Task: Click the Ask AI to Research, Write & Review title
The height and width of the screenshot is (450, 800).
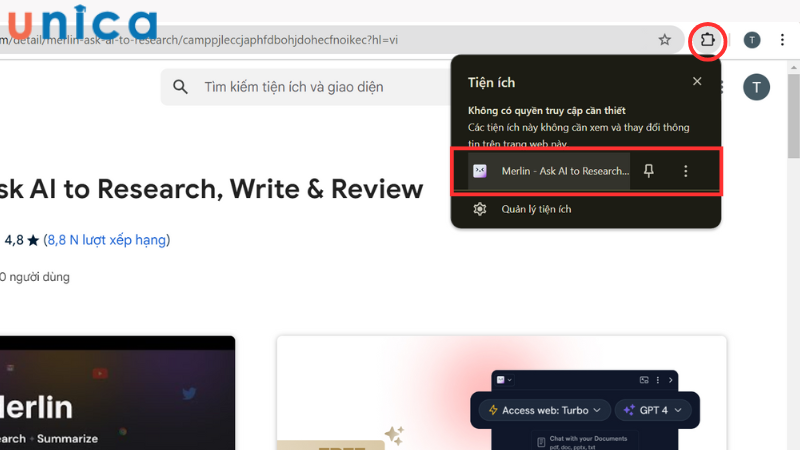Action: [x=211, y=189]
